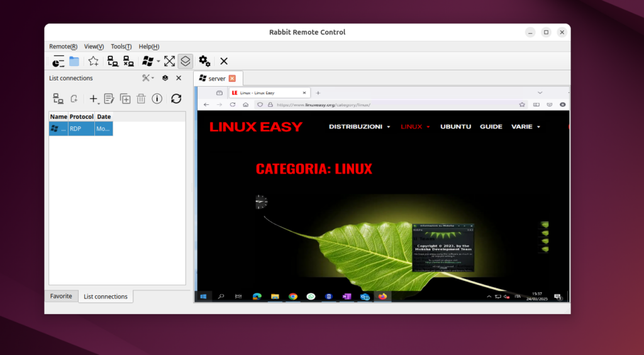Click the disconnect icon in main toolbar
This screenshot has height=355, width=644.
pos(128,61)
